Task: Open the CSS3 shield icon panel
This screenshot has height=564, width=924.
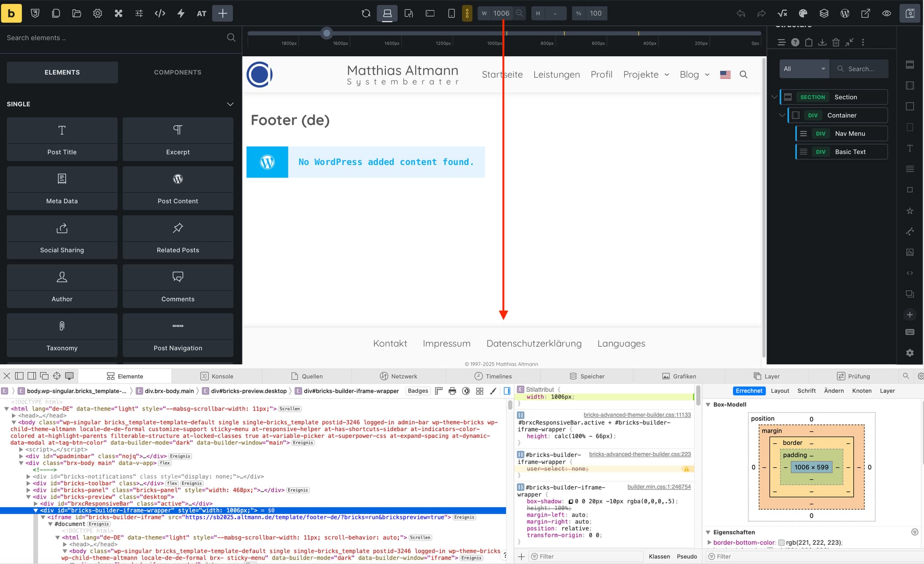Action: click(x=35, y=13)
